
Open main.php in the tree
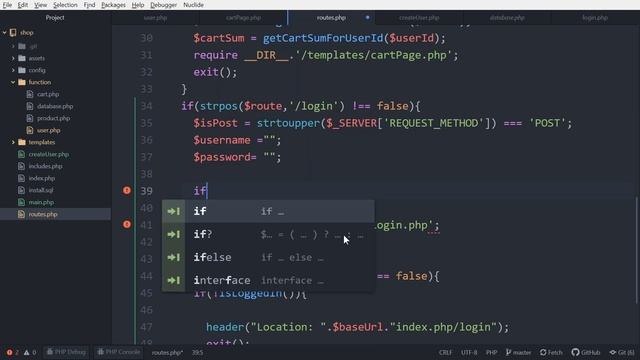41,202
